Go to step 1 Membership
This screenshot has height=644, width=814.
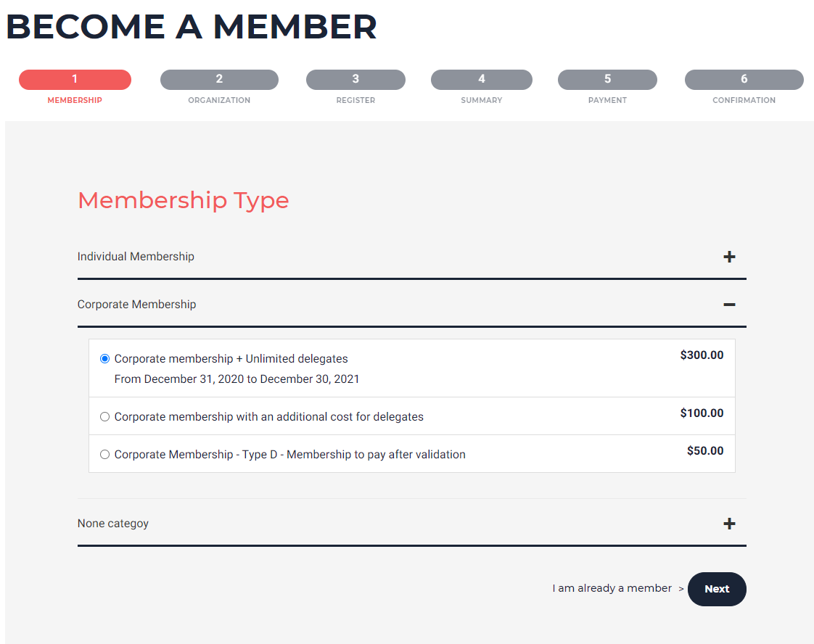click(75, 80)
